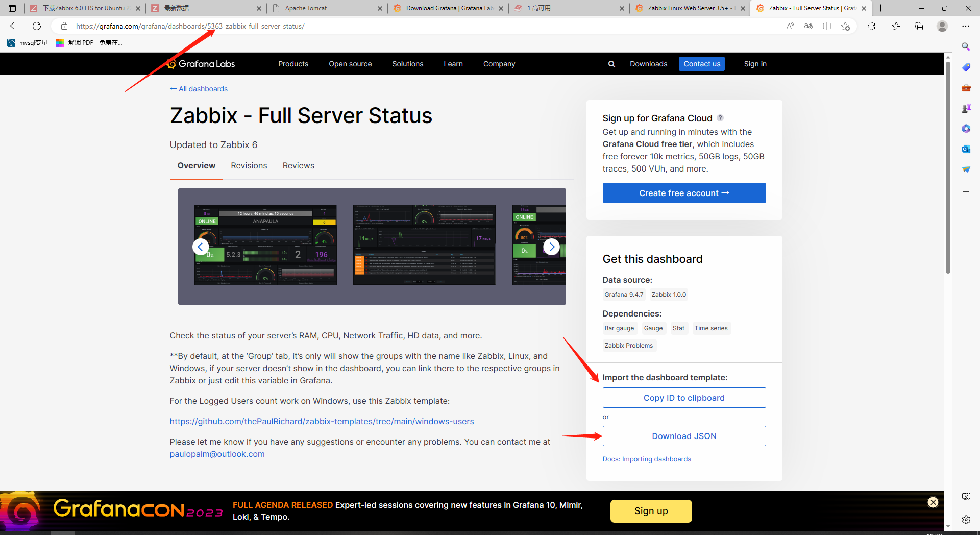980x535 pixels.
Task: Open the Products menu
Action: click(x=293, y=64)
